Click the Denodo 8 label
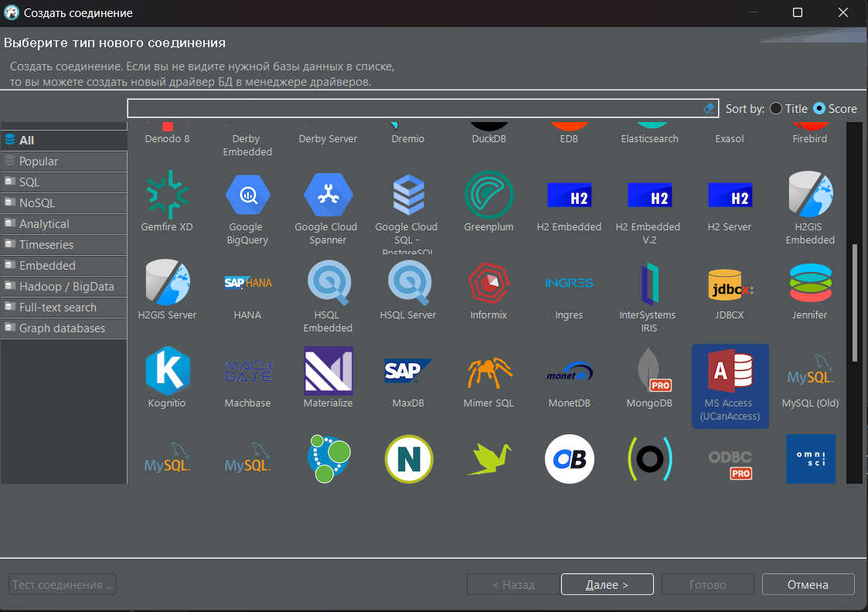868x612 pixels. pos(167,139)
